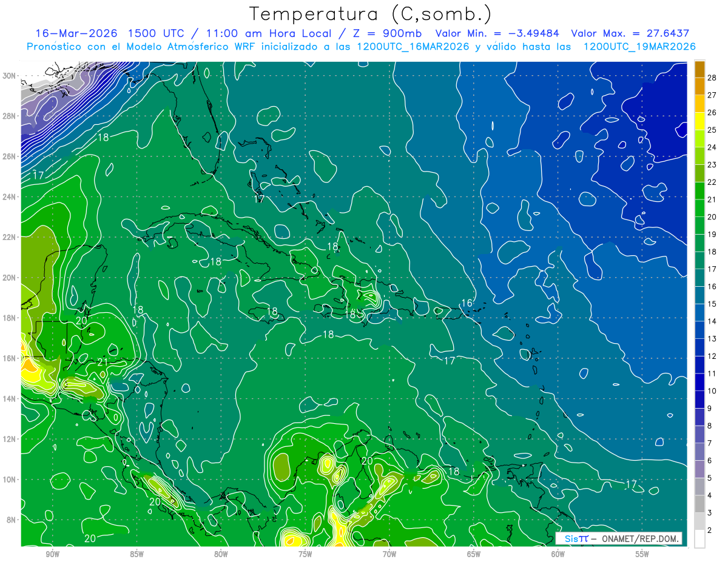Click the date text "16-Mar-2026"
The width and height of the screenshot is (728, 562).
[76, 33]
